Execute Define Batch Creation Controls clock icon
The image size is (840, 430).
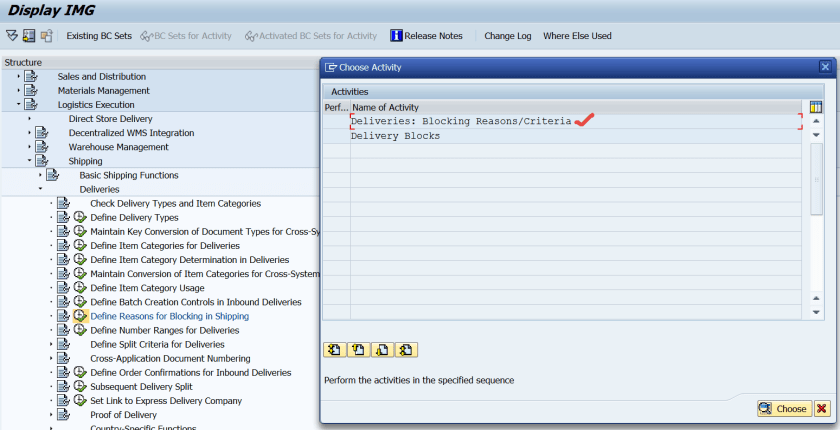(x=80, y=301)
